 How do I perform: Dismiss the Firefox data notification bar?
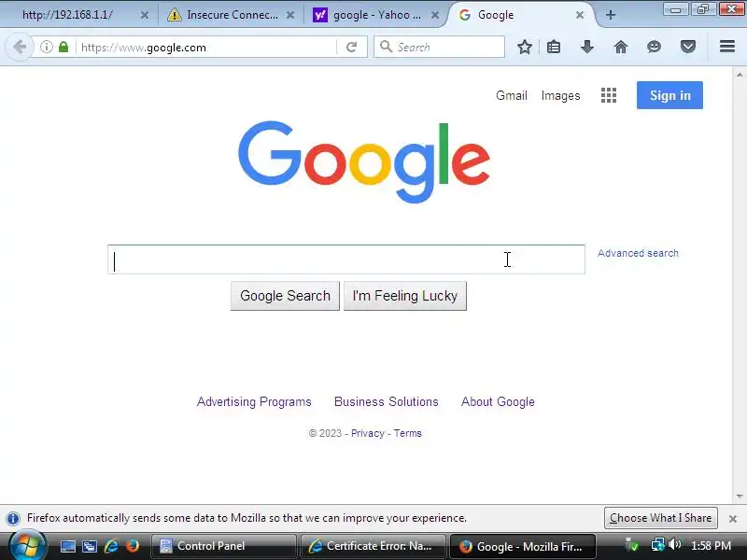[x=733, y=519]
